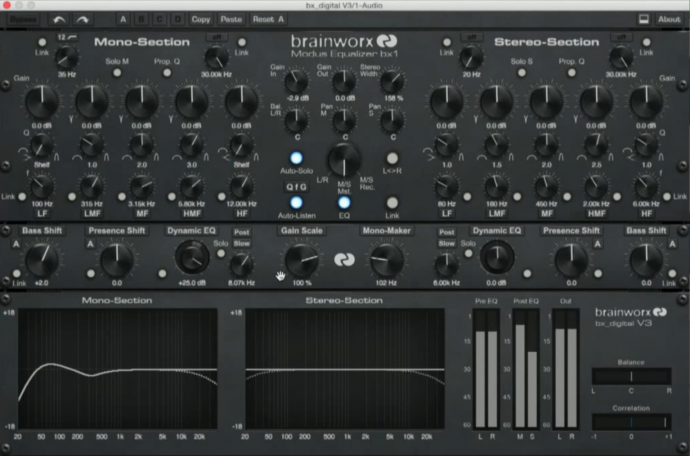This screenshot has width=690, height=456.
Task: Click the Mono-Section LF band label
Action: click(x=42, y=213)
